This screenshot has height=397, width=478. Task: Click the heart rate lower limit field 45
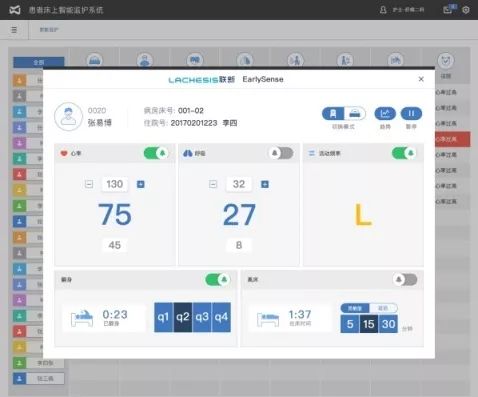114,245
